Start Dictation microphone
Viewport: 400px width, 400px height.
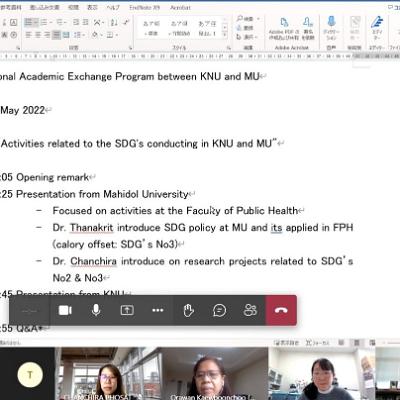331,29
